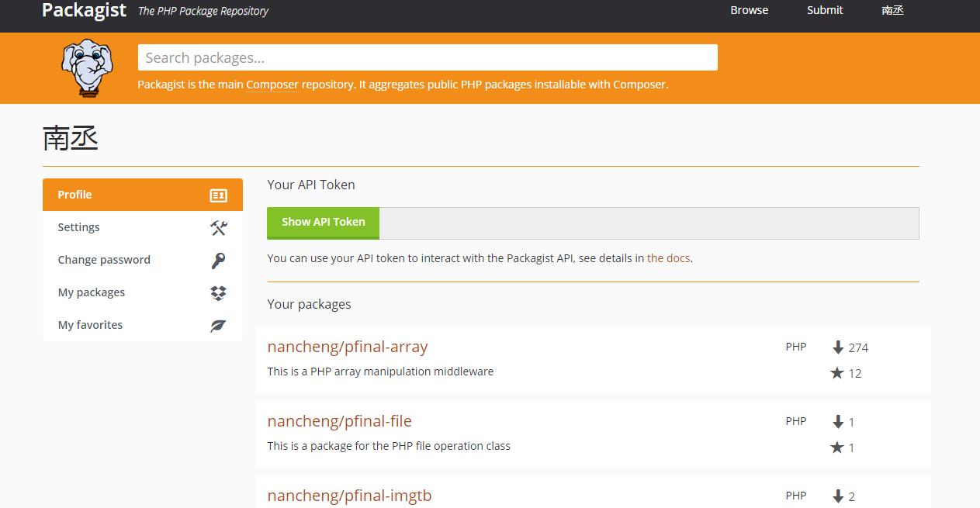
Task: Click the hidden API token field
Action: tap(649, 223)
